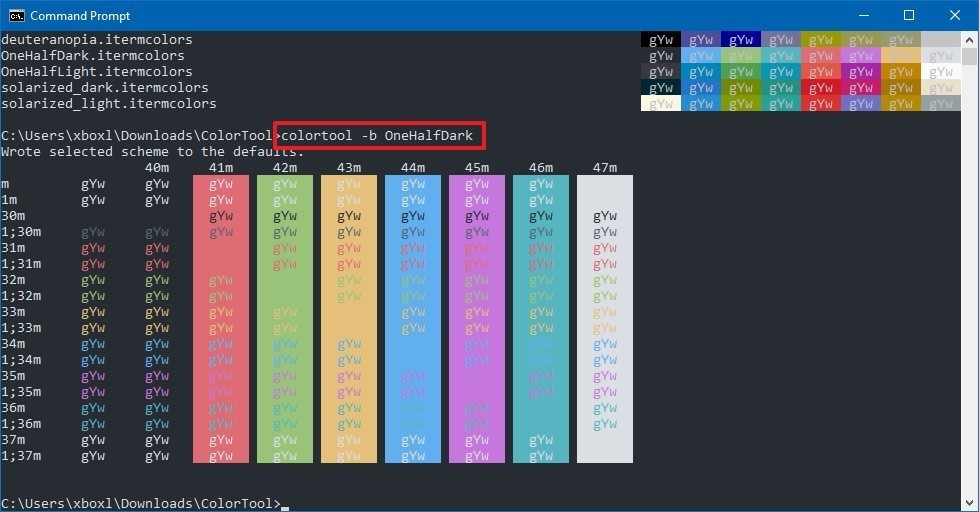Viewport: 979px width, 512px height.
Task: Click the gYw sample on purple in the 37m row
Action: [x=477, y=440]
